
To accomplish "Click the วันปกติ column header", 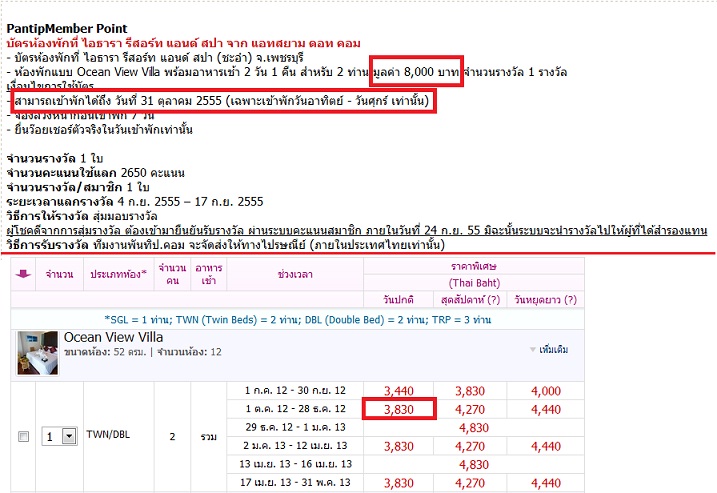I will click(398, 300).
